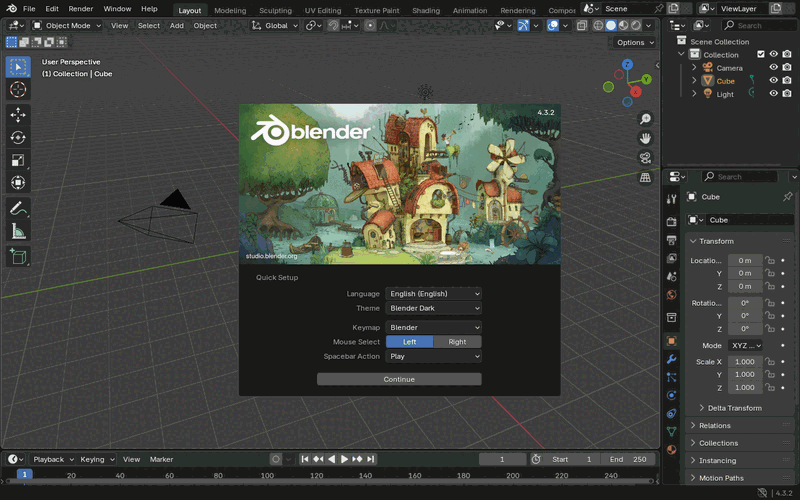This screenshot has height=500, width=800.
Task: Open the Spacebar Action dropdown
Action: [433, 356]
